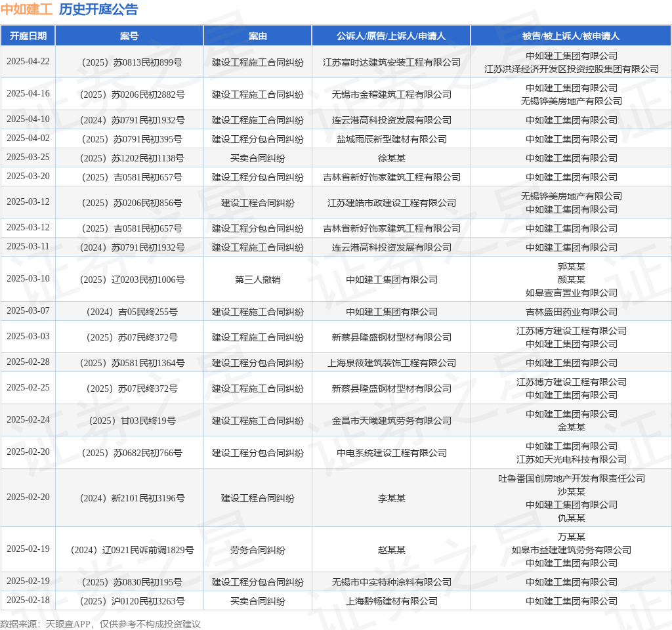The image size is (672, 630).
Task: Select case number (2024)辽0921民诉前调1829号
Action: [132, 550]
